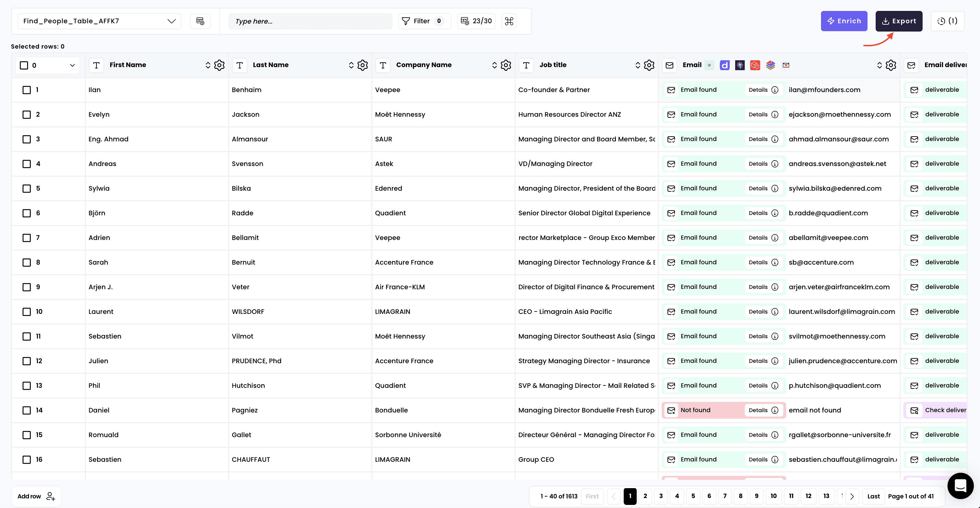Image resolution: width=980 pixels, height=508 pixels.
Task: Click the keyboard shortcuts command icon
Action: pyautogui.click(x=509, y=21)
